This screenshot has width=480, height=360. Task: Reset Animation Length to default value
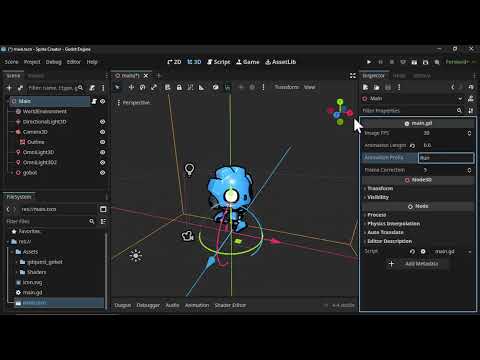click(412, 146)
